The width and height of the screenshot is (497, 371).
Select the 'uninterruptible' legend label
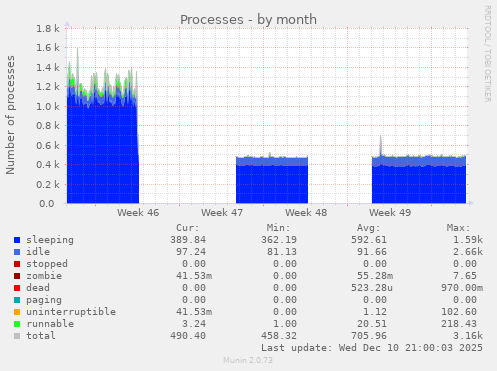tap(71, 312)
